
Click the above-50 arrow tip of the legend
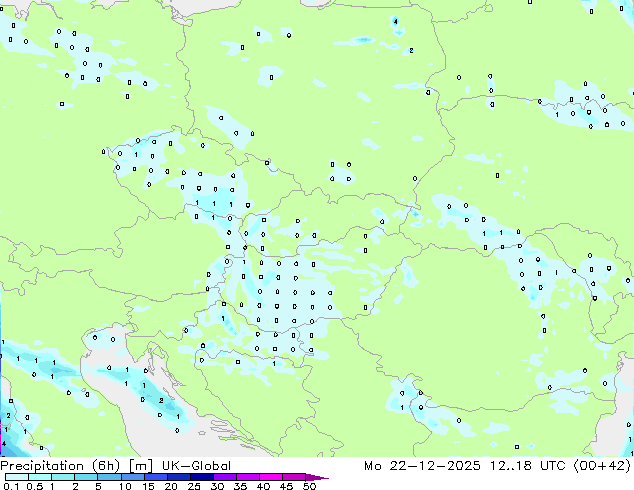click(317, 477)
